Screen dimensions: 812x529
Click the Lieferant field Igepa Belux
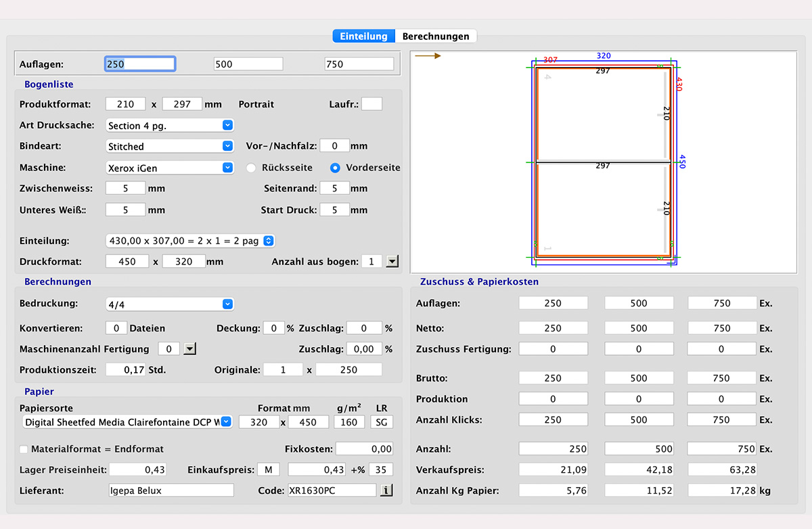click(x=170, y=490)
